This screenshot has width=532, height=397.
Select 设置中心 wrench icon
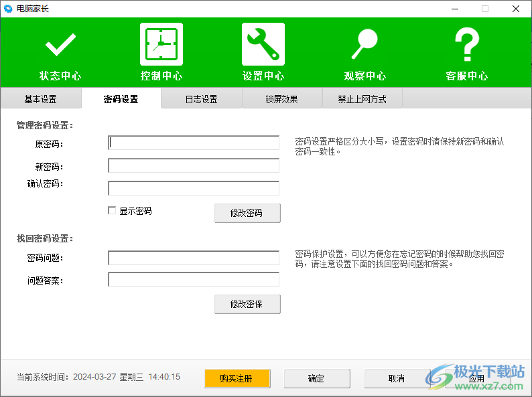coord(263,45)
